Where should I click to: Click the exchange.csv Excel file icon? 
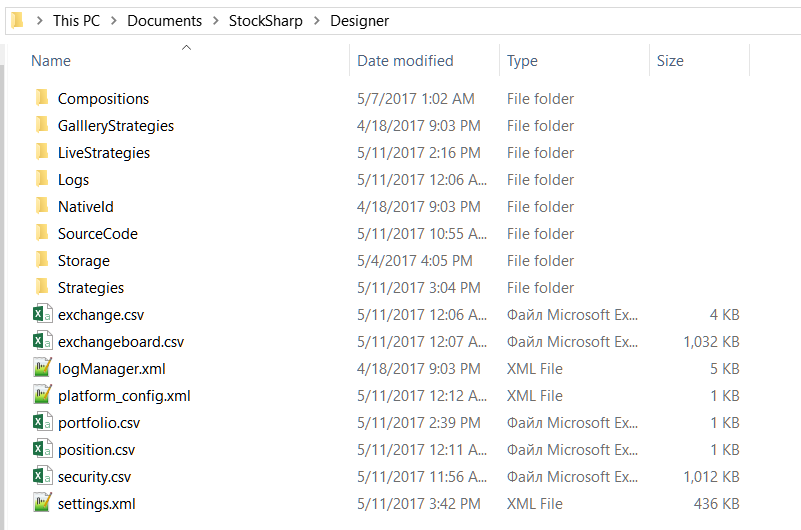[x=42, y=314]
